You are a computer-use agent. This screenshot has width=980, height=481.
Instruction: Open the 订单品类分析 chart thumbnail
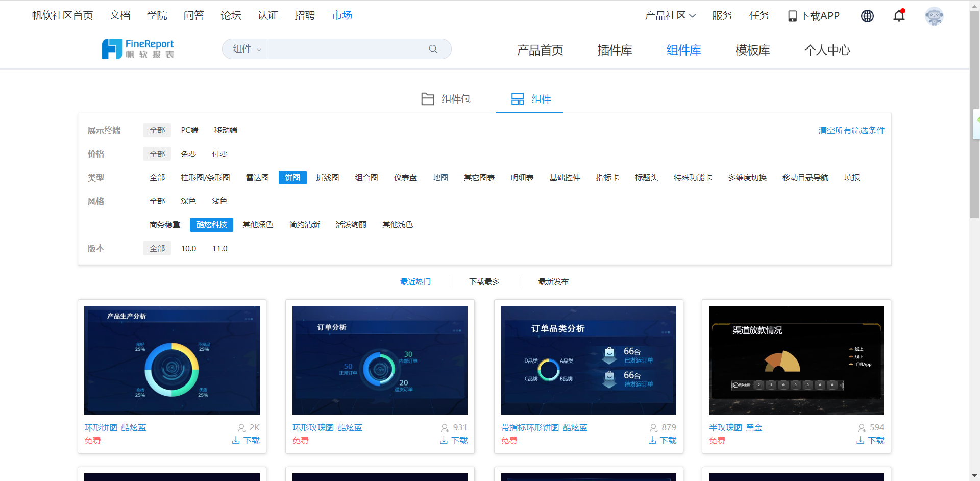click(589, 360)
